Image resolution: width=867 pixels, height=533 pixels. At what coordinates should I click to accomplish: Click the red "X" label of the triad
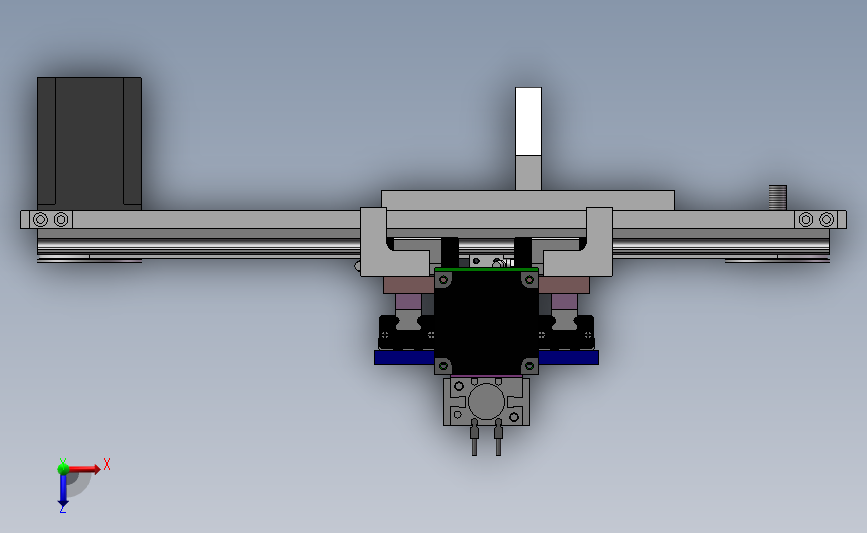107,464
